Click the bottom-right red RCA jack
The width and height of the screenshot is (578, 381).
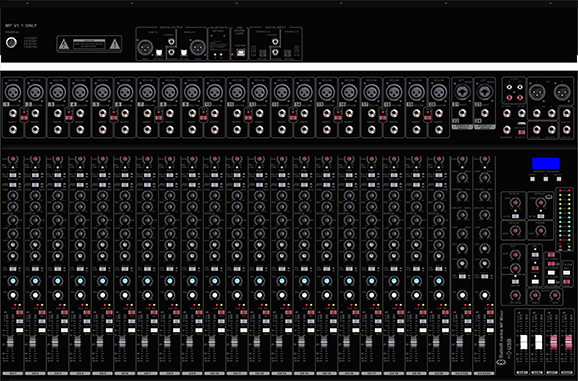(520, 98)
